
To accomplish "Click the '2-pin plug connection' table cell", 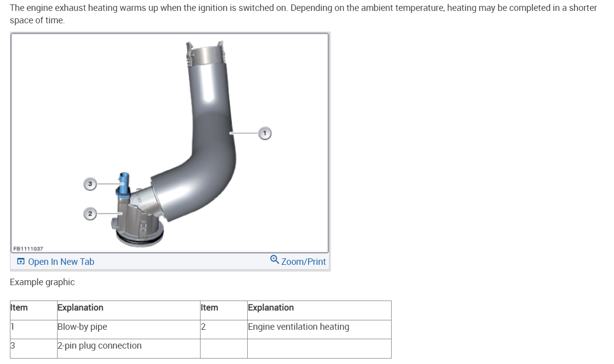I will click(x=129, y=349).
